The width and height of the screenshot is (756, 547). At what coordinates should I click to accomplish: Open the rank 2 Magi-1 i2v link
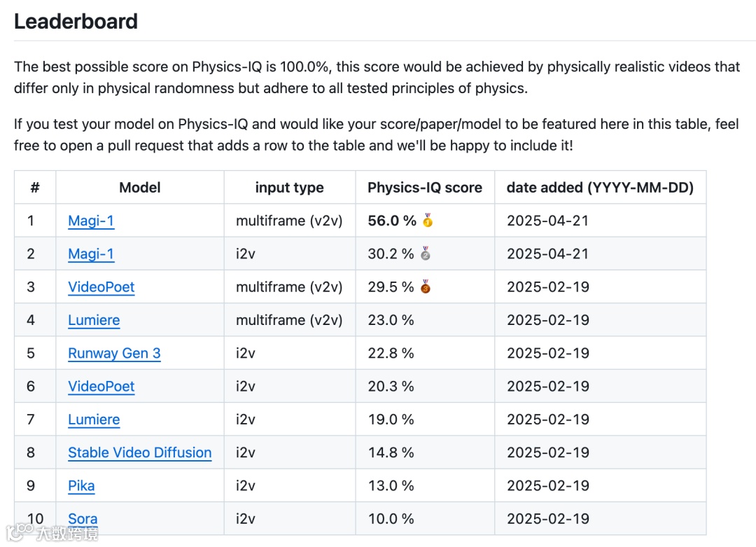coord(91,254)
